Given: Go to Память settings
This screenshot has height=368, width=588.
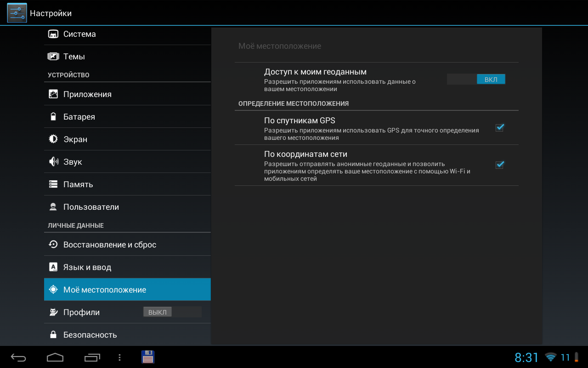Looking at the screenshot, I should coord(127,184).
